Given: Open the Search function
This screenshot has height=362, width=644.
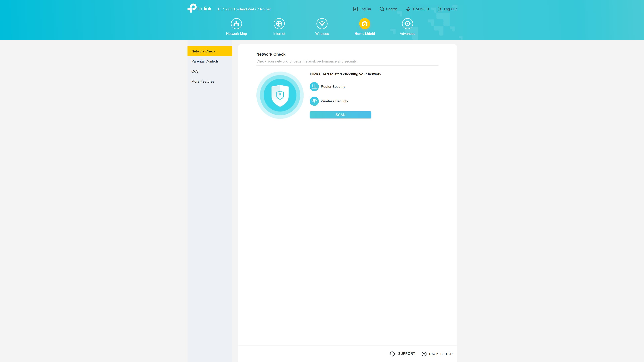Looking at the screenshot, I should (x=388, y=9).
